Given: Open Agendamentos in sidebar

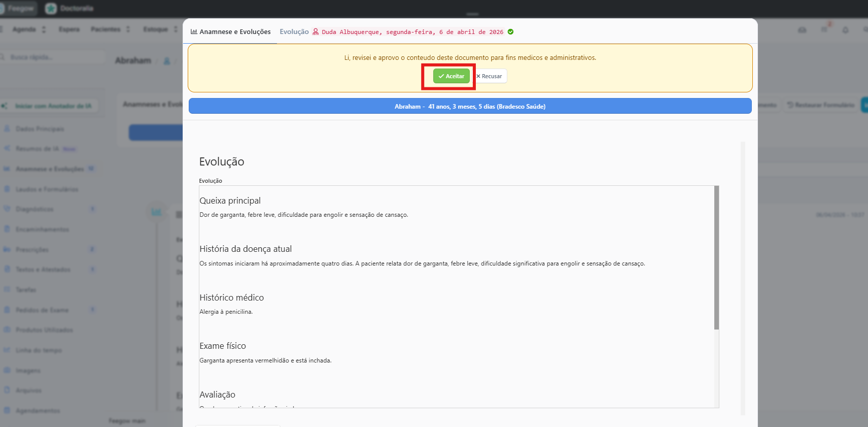Looking at the screenshot, I should point(38,411).
